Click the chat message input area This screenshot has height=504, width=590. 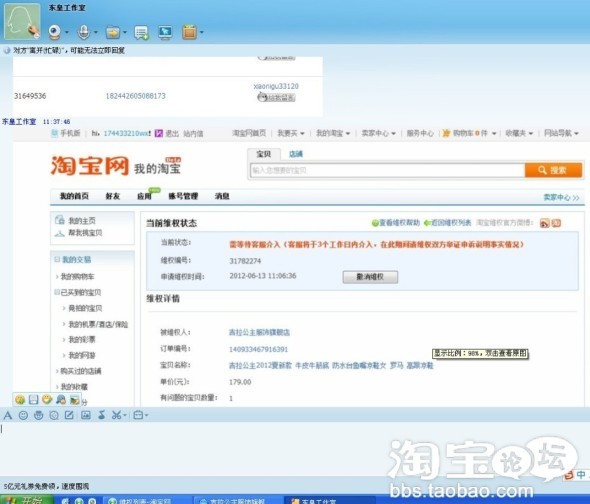tap(295, 448)
